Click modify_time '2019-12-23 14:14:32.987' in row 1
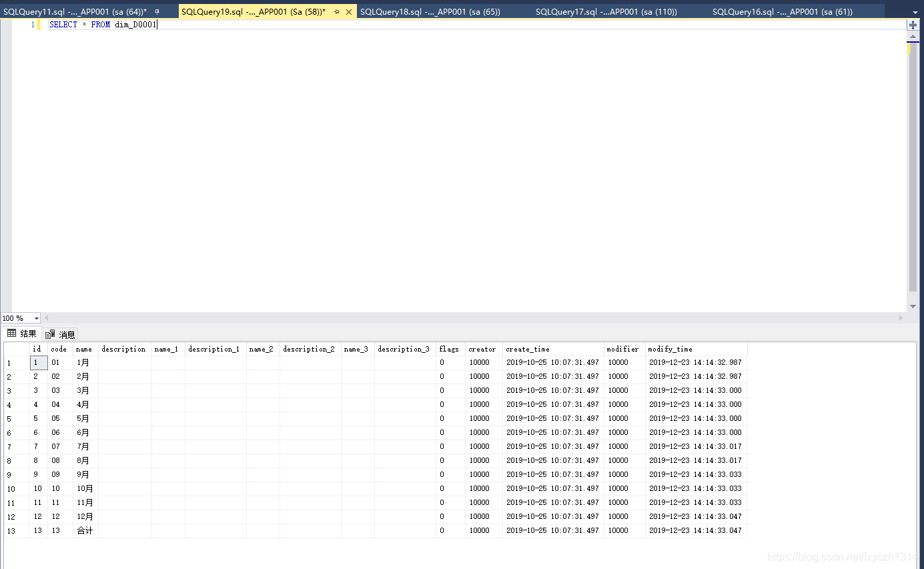924x569 pixels. click(x=696, y=363)
